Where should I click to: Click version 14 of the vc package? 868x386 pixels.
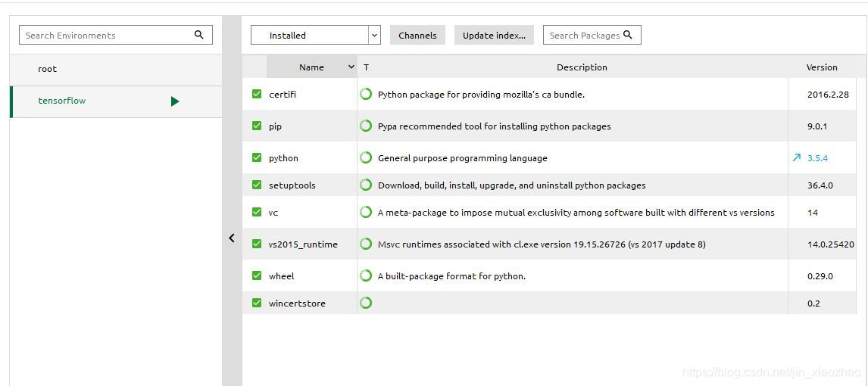point(813,213)
